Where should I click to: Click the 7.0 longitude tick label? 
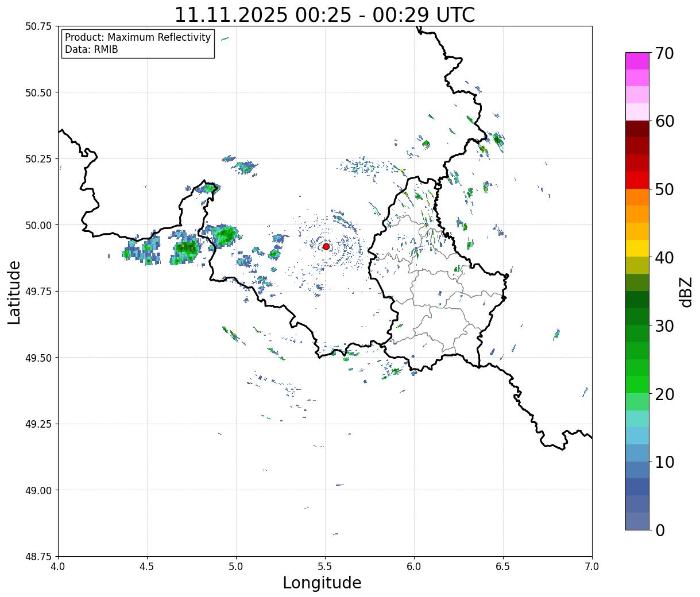(x=592, y=567)
